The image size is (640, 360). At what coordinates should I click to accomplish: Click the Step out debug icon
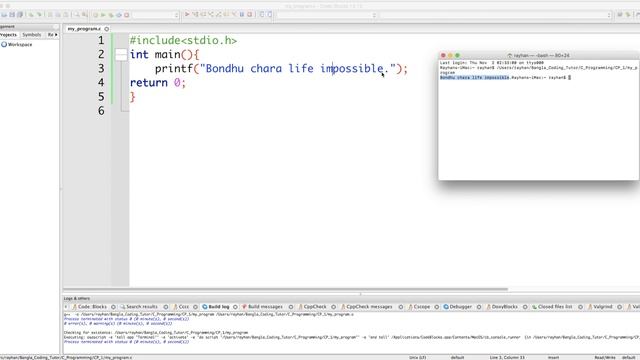pos(218,14)
